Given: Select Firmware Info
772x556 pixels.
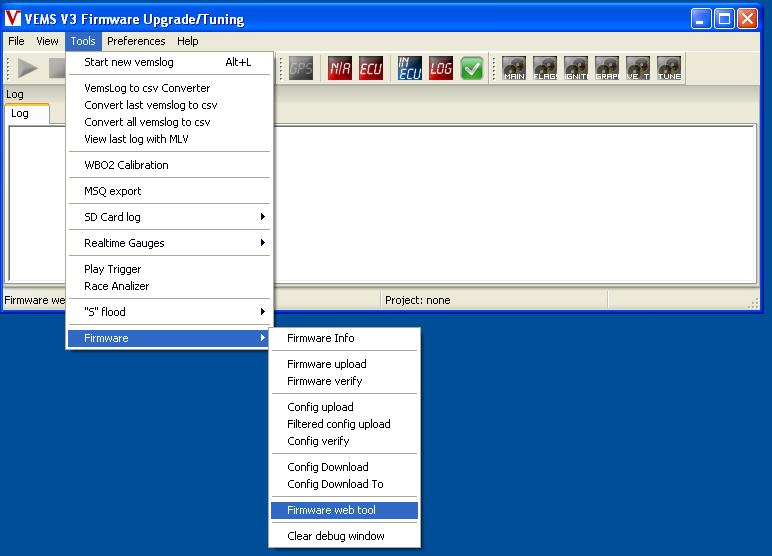Looking at the screenshot, I should (x=344, y=338).
